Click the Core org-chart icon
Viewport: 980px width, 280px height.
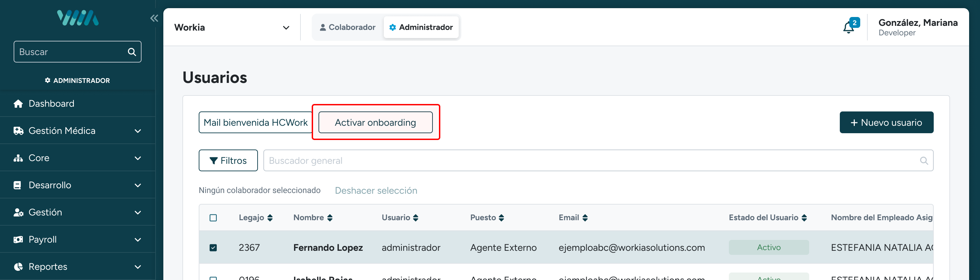(18, 158)
